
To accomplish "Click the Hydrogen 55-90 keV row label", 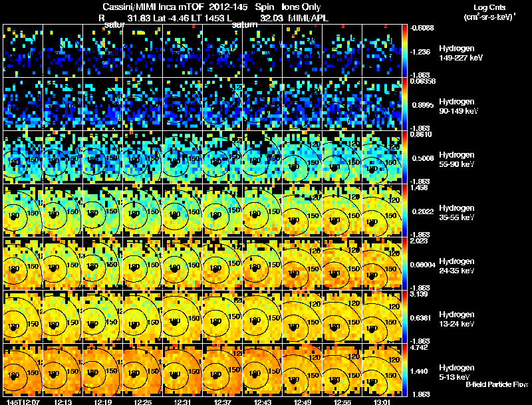I will pos(457,160).
